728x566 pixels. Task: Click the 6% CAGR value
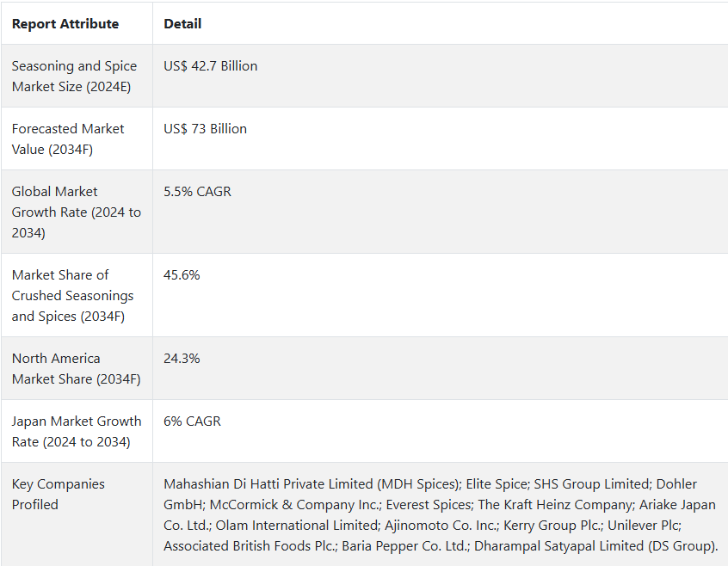(x=192, y=421)
